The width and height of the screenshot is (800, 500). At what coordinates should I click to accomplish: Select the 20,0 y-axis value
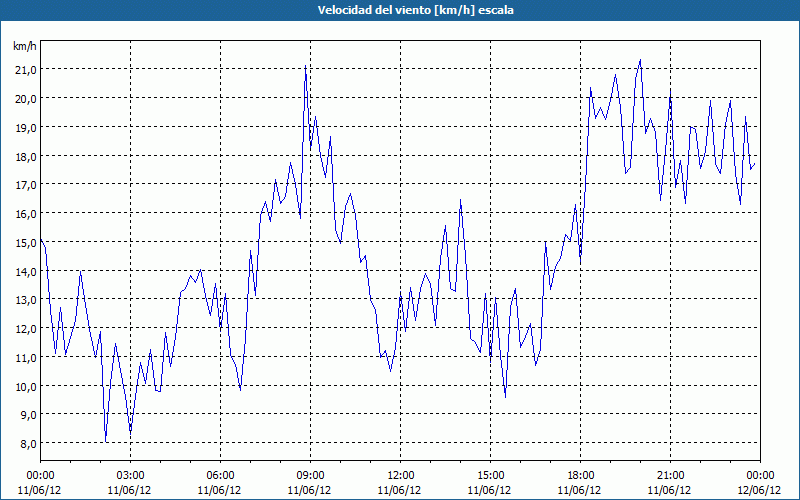click(x=26, y=99)
